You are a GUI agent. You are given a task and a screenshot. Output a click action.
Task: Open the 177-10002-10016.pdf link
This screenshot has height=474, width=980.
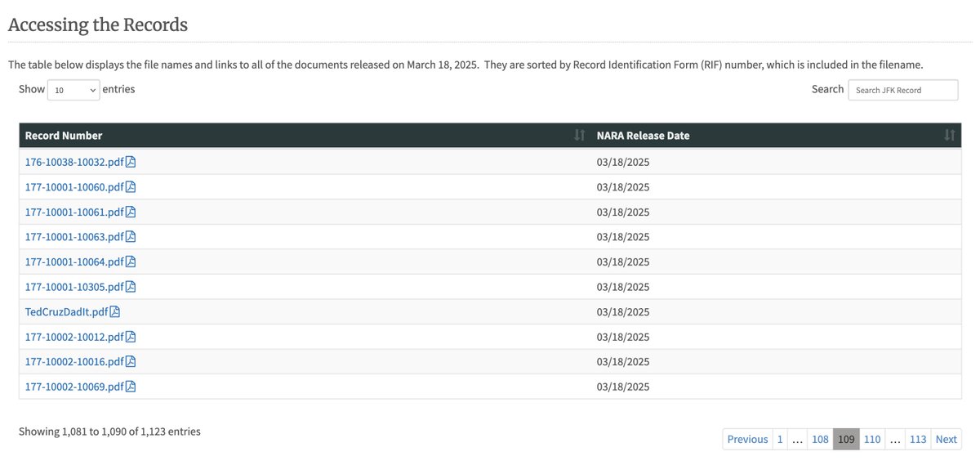[74, 361]
